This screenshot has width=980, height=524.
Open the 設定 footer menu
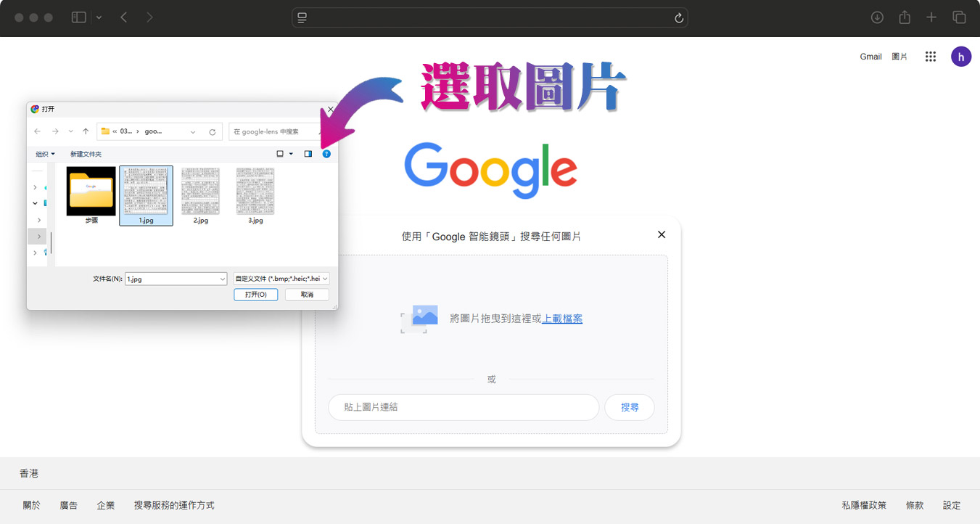pyautogui.click(x=952, y=505)
